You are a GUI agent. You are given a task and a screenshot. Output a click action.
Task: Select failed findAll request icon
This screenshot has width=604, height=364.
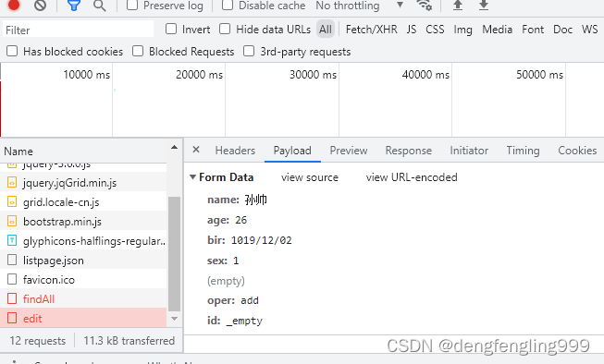pos(12,298)
